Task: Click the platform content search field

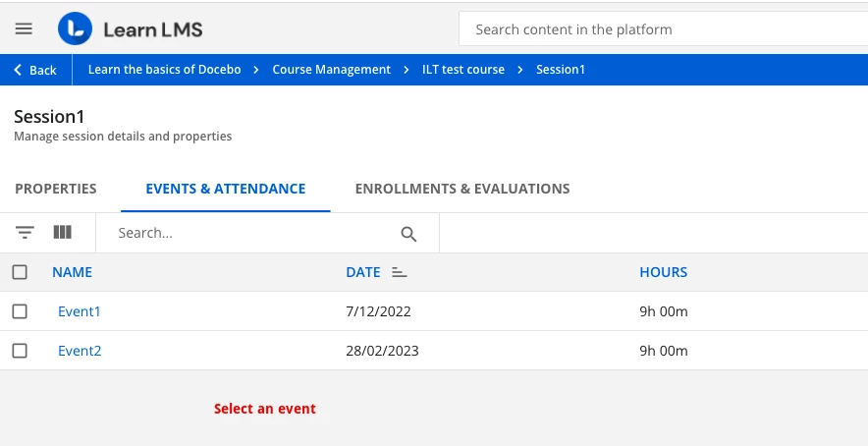Action: pyautogui.click(x=663, y=29)
